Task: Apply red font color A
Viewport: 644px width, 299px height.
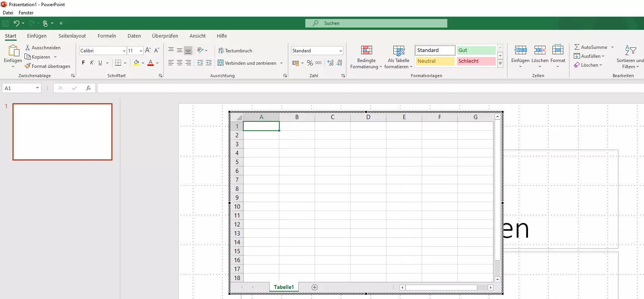Action: pos(151,63)
